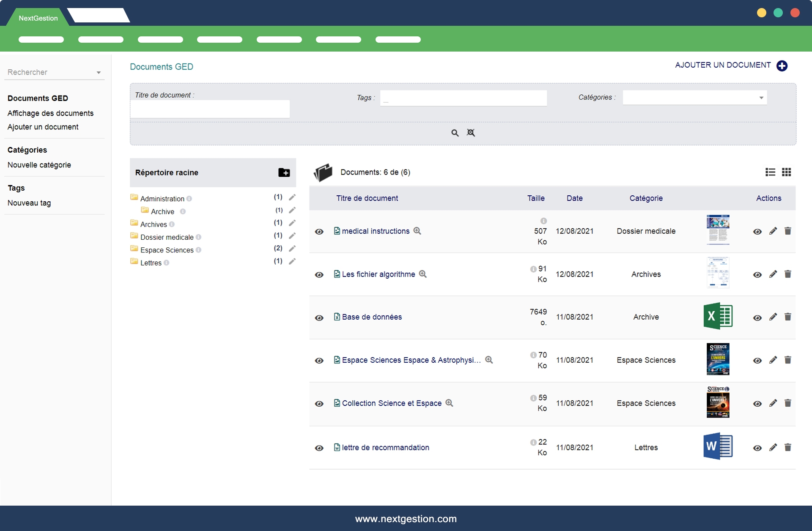The image size is (812, 531).
Task: Open Nouvelle catégorie link
Action: point(39,165)
